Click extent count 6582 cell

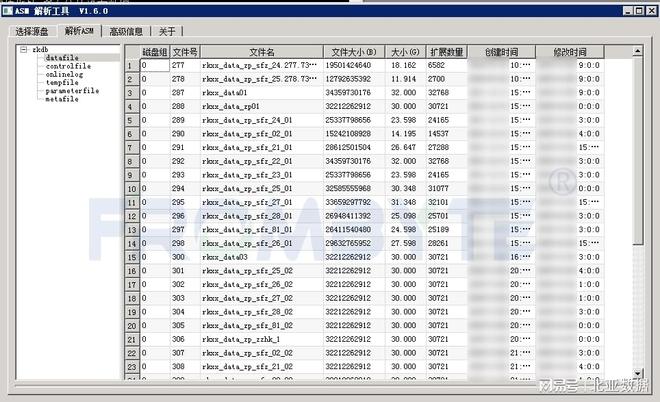446,66
